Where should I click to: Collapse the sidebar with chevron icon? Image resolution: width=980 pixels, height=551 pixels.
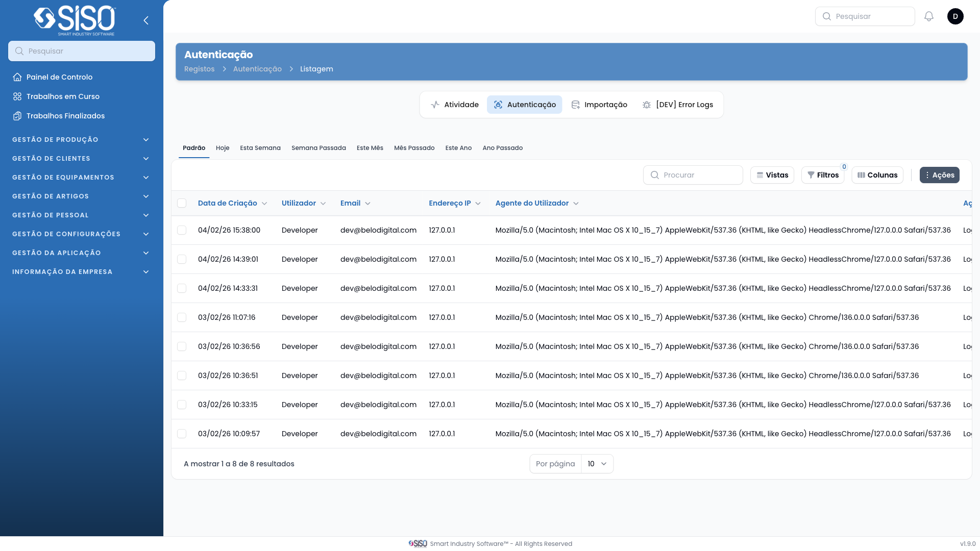(146, 20)
